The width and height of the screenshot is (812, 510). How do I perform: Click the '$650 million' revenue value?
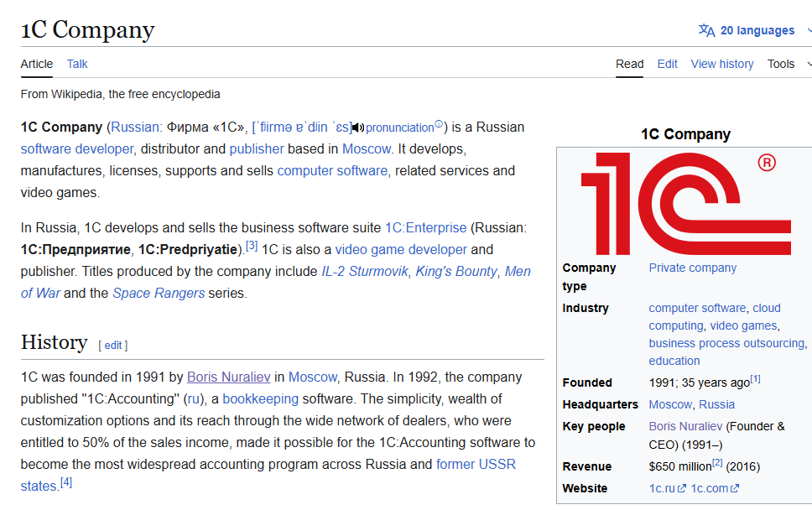coord(680,466)
